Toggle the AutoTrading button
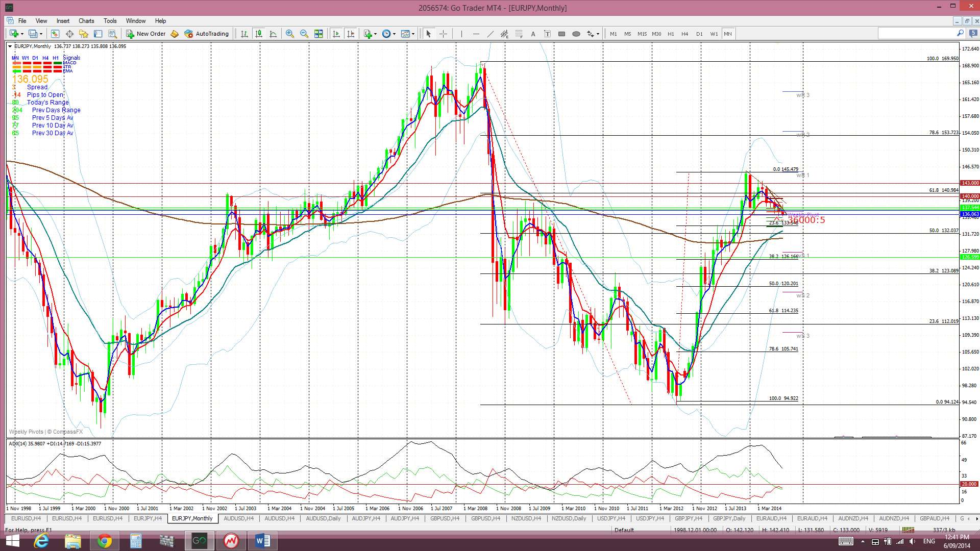Screen dimensions: 980x551 (x=207, y=34)
